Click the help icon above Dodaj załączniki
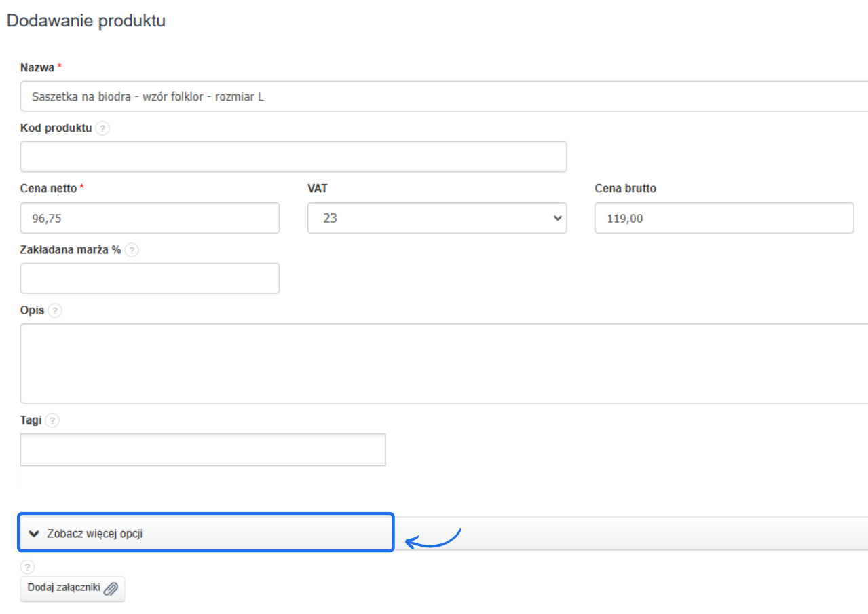This screenshot has width=868, height=614. pyautogui.click(x=27, y=566)
